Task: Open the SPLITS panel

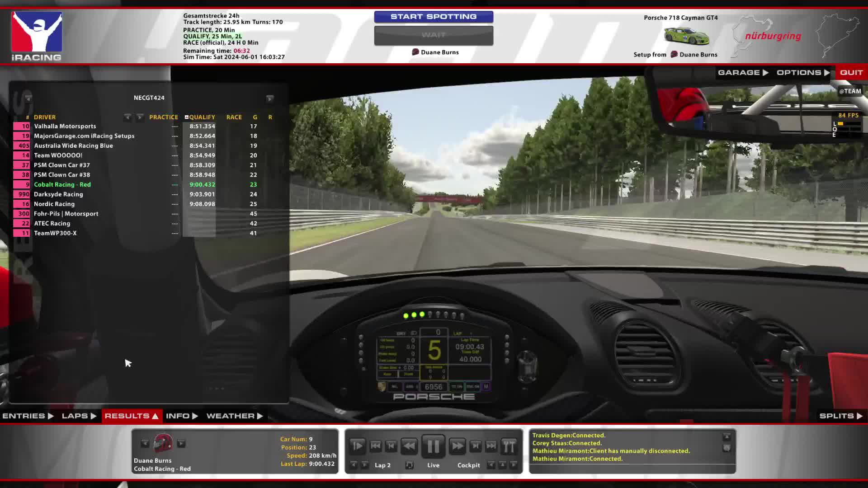Action: [x=840, y=416]
